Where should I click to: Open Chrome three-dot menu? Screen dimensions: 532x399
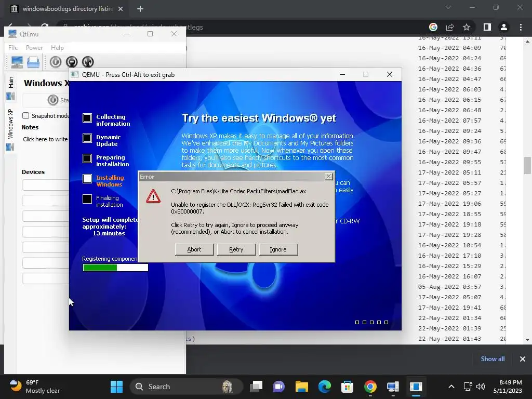[521, 27]
